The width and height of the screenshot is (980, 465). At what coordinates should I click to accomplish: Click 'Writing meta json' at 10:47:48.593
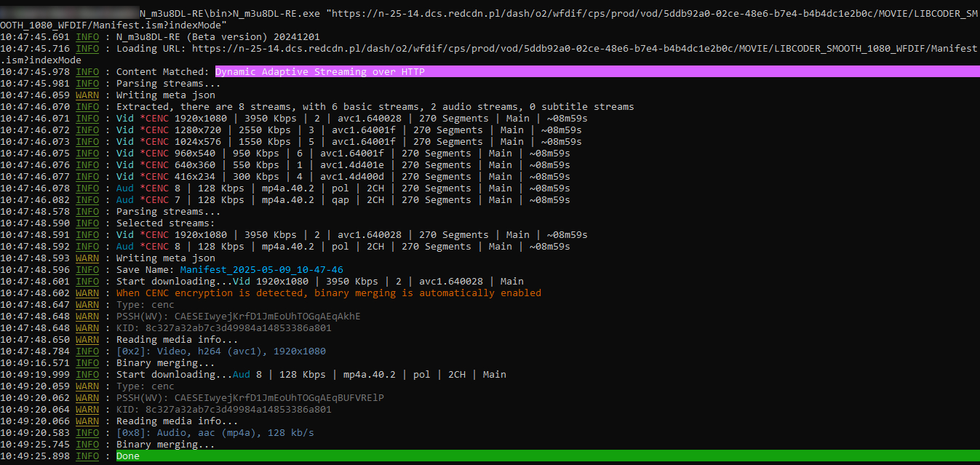coord(166,258)
